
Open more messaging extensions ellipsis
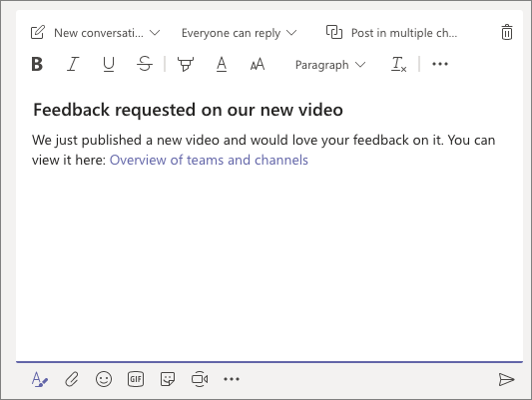tap(232, 379)
